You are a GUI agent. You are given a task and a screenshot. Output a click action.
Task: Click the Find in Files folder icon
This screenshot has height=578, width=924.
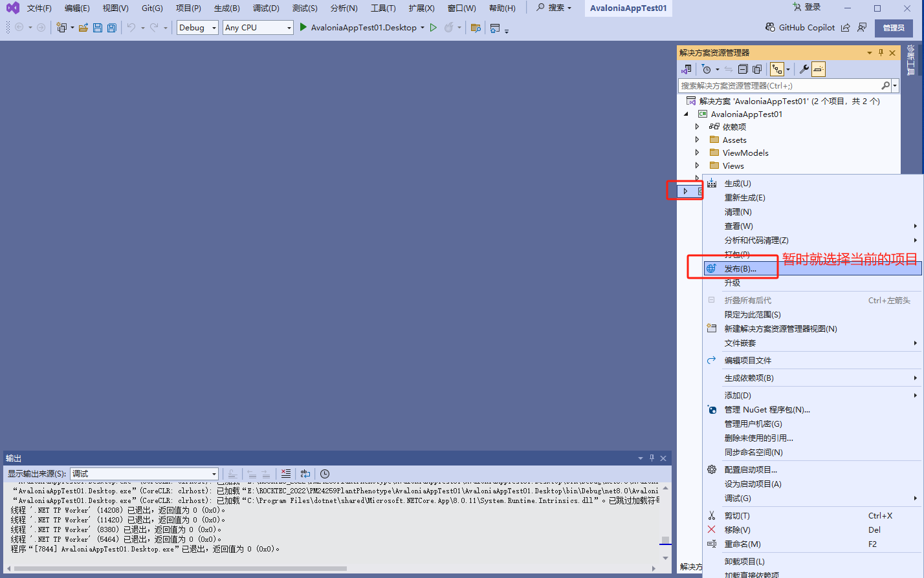pos(476,28)
